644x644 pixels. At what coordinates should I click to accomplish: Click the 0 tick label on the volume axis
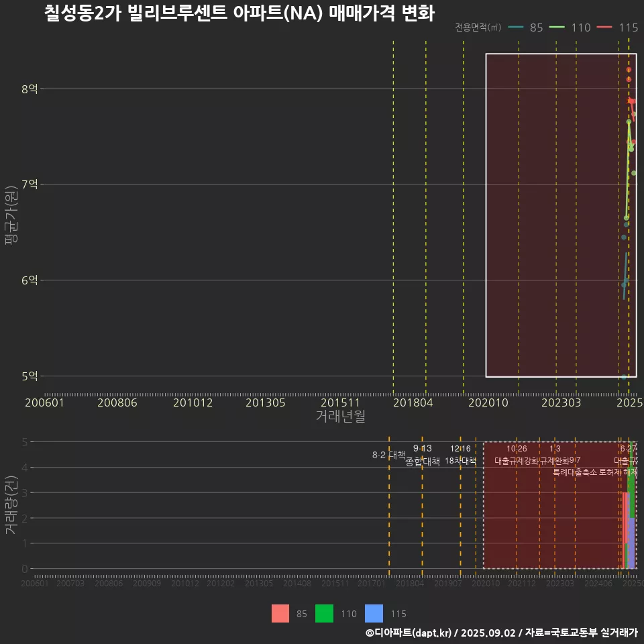(x=25, y=569)
